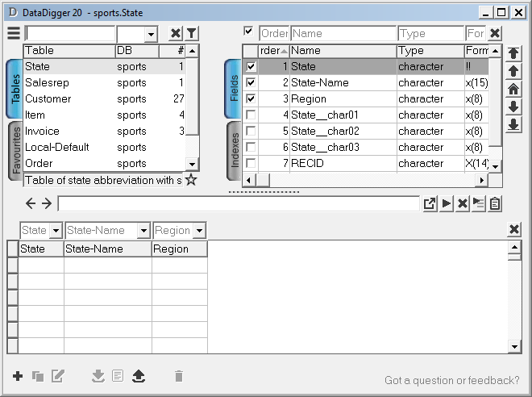Open the database selection dropdown
Viewport: 532px width, 397px height.
pyautogui.click(x=151, y=34)
